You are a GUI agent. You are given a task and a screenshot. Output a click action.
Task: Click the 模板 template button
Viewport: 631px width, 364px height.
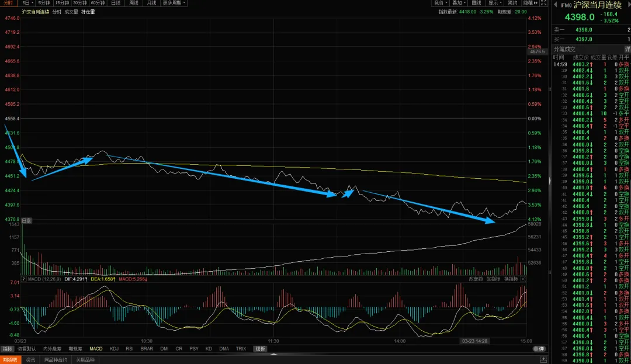click(261, 349)
